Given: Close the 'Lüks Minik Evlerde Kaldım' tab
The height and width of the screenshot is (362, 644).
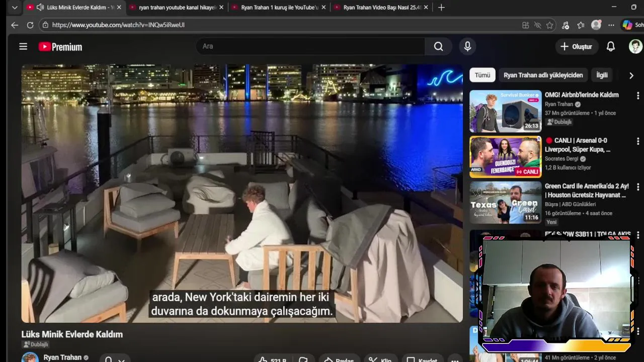Looking at the screenshot, I should click(119, 8).
